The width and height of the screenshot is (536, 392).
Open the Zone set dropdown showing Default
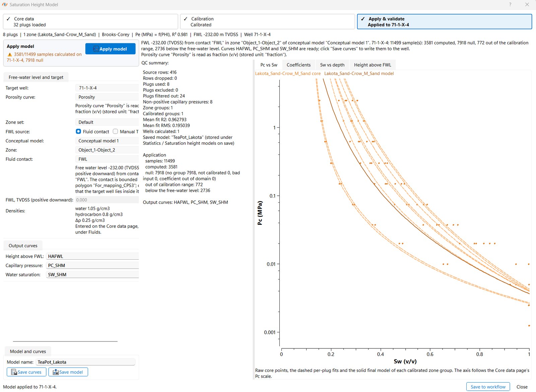pos(107,122)
